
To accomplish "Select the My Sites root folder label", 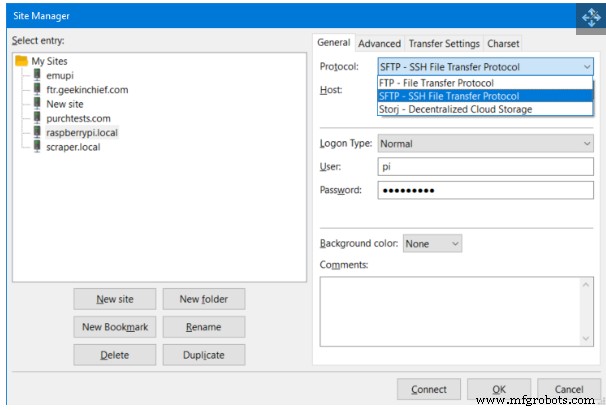I will point(49,61).
